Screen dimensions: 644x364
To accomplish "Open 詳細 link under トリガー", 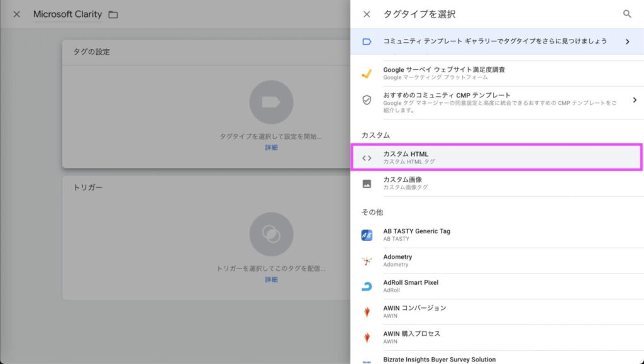I will tap(271, 280).
